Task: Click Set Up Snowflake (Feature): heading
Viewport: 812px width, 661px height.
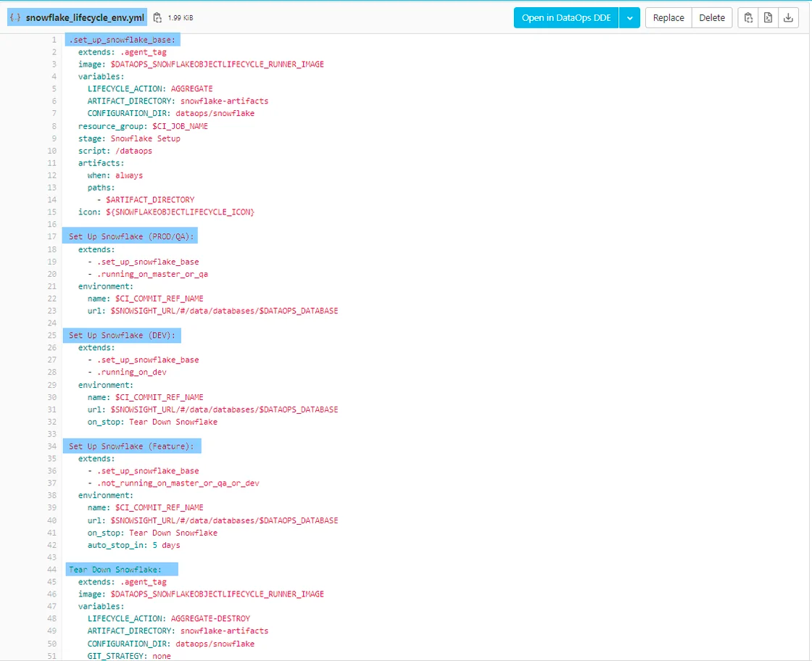Action: point(132,446)
